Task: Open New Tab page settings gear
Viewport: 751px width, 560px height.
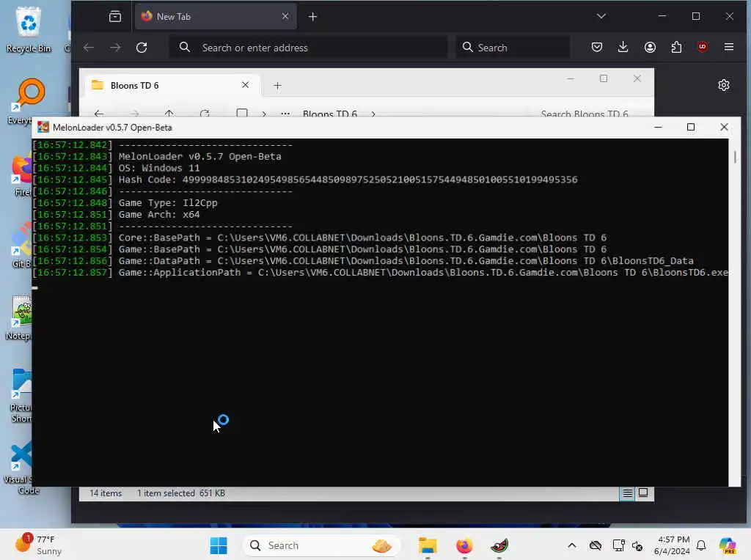Action: coord(724,85)
